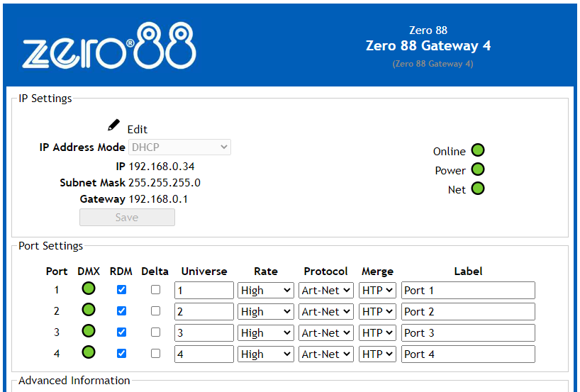Click the Edit label link
Image resolution: width=580 pixels, height=392 pixels.
[138, 130]
